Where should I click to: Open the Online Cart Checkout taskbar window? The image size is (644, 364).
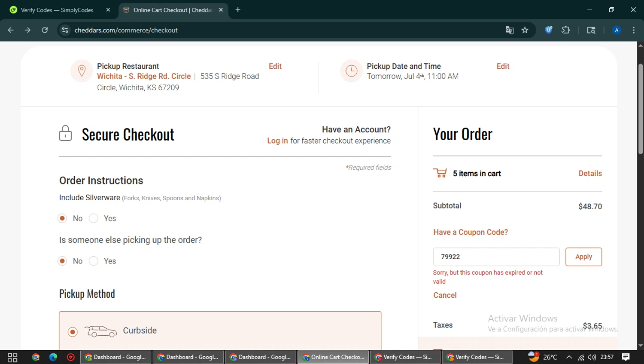tap(333, 357)
